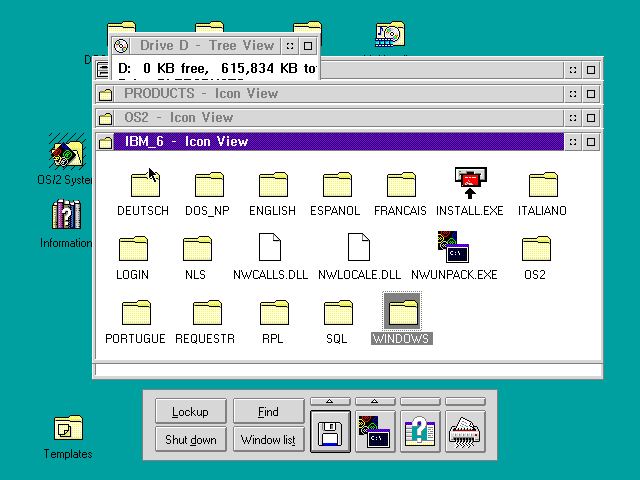Click the FRANCAIS folder icon

click(401, 184)
